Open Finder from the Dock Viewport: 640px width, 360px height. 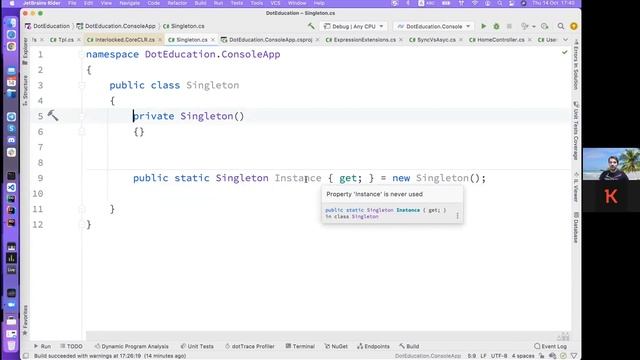[x=11, y=23]
